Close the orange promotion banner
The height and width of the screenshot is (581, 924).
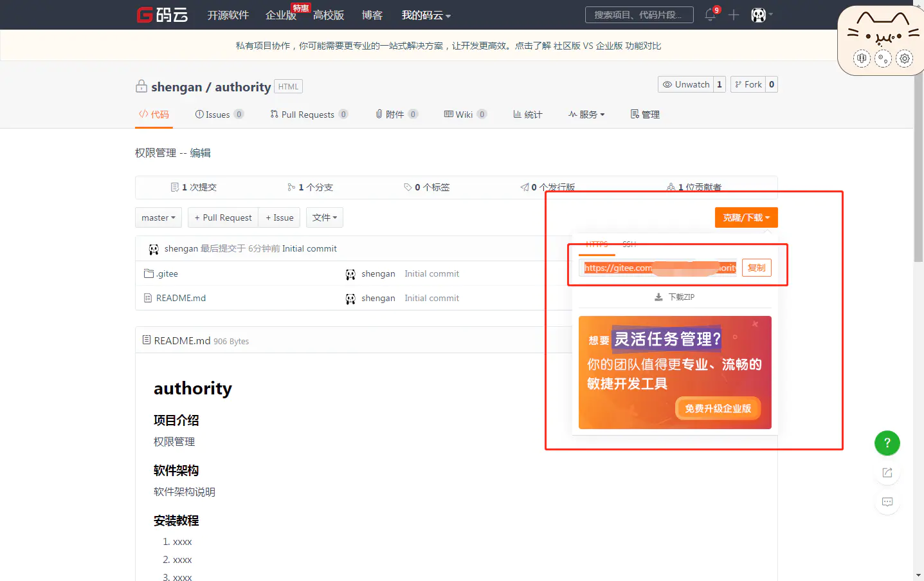point(756,324)
